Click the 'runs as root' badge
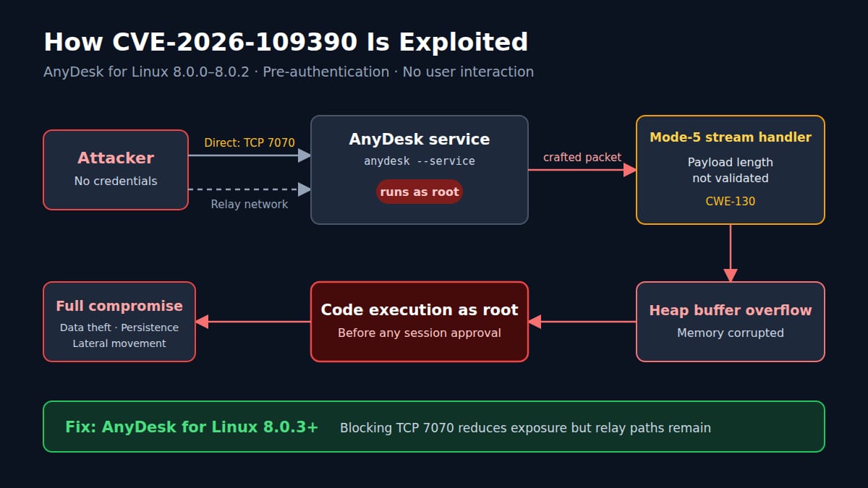 pos(420,192)
